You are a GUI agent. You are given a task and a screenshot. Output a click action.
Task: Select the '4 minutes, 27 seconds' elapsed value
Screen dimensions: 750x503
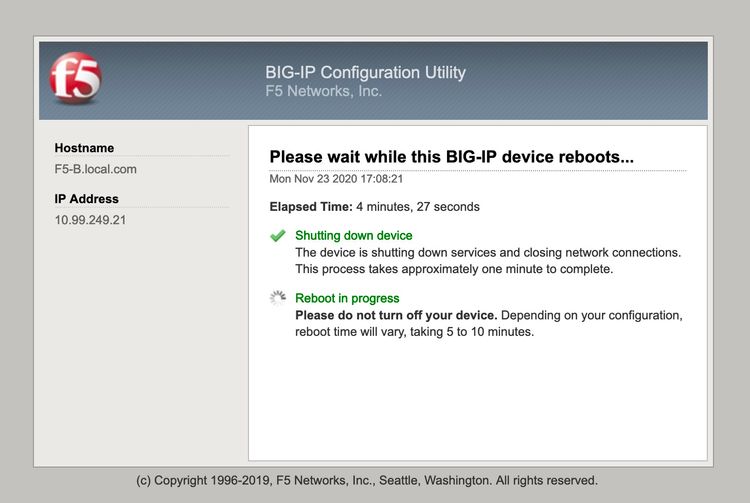click(418, 207)
